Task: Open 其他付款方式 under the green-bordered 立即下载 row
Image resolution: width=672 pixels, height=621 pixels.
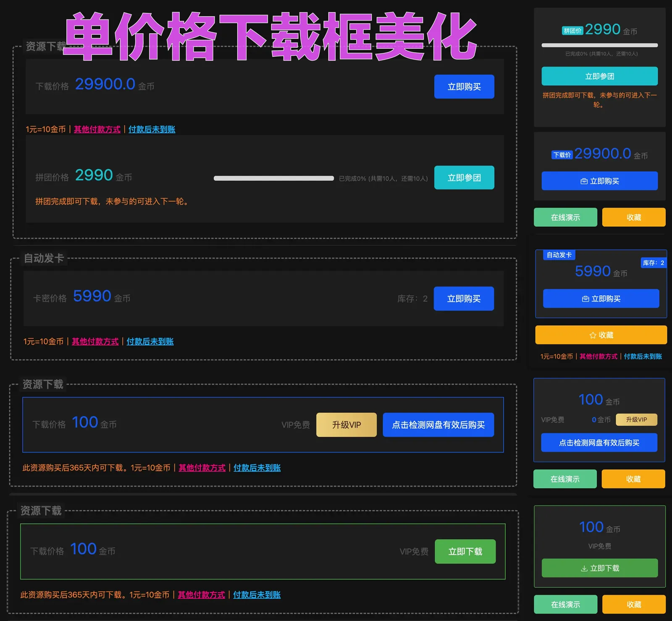Action: point(201,595)
